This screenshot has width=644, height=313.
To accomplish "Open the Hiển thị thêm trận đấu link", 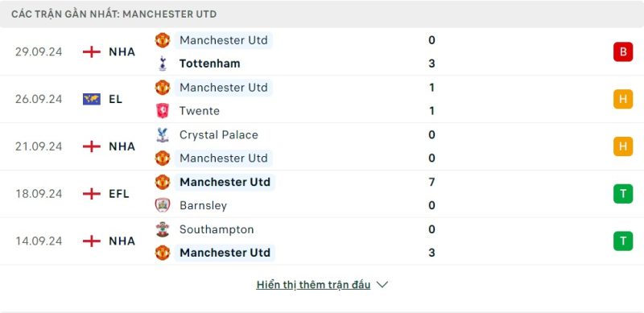I will coord(313,285).
